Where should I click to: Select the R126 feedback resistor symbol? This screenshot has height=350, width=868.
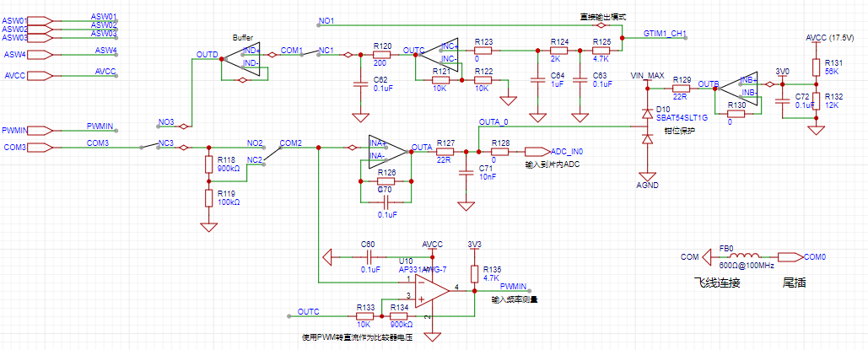pyautogui.click(x=386, y=181)
